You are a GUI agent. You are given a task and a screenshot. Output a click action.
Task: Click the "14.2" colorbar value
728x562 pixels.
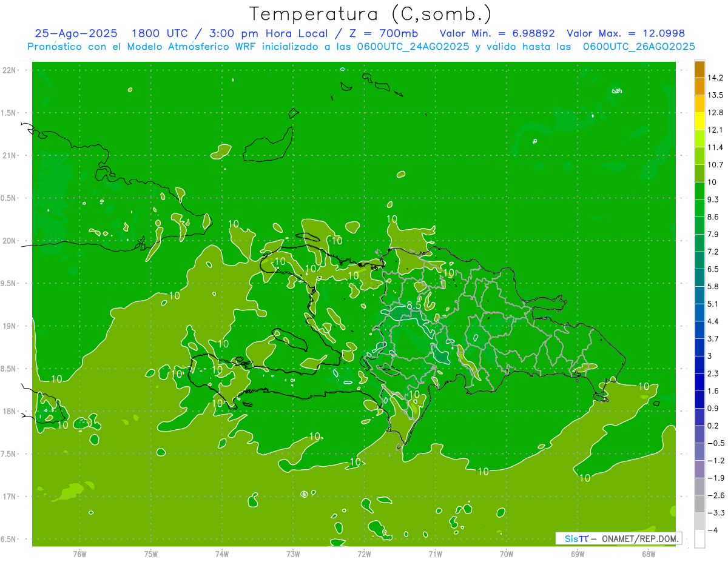[715, 78]
